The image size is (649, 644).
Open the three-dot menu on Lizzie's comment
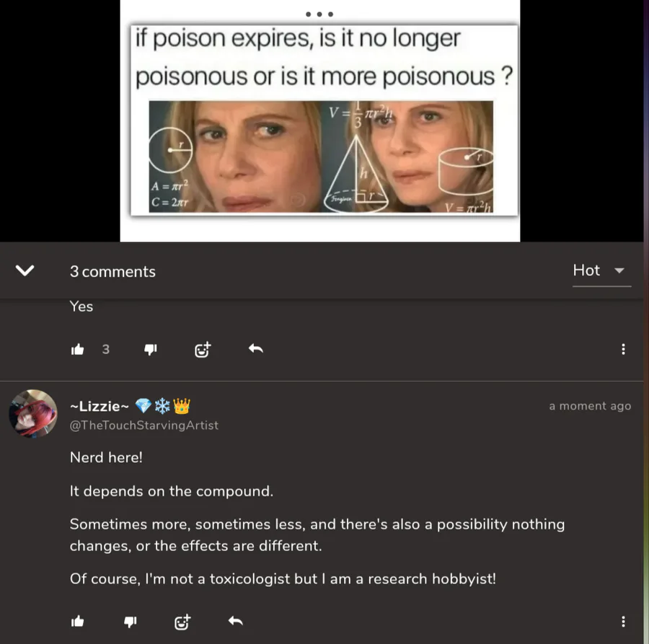click(x=623, y=621)
